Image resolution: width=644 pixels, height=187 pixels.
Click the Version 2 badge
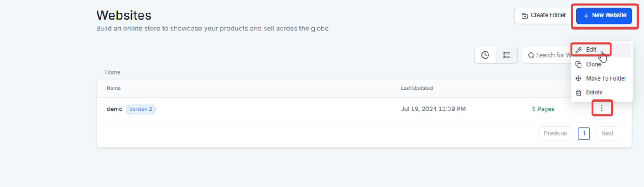[x=141, y=109]
